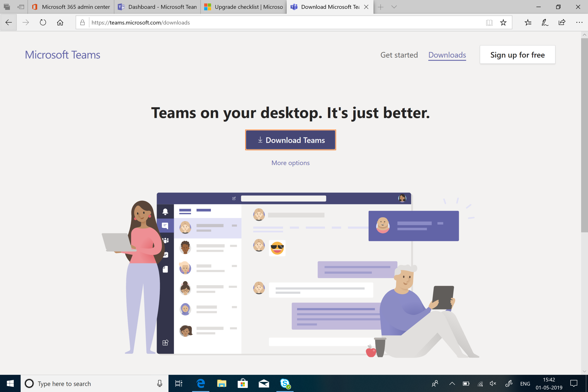The height and width of the screenshot is (392, 588).
Task: Open the Get started page
Action: (399, 55)
